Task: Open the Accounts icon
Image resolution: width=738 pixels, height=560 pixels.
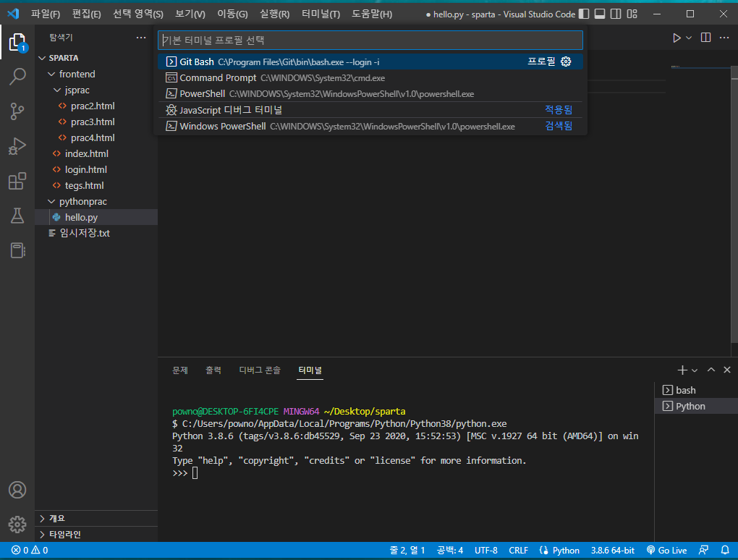Action: [x=17, y=490]
